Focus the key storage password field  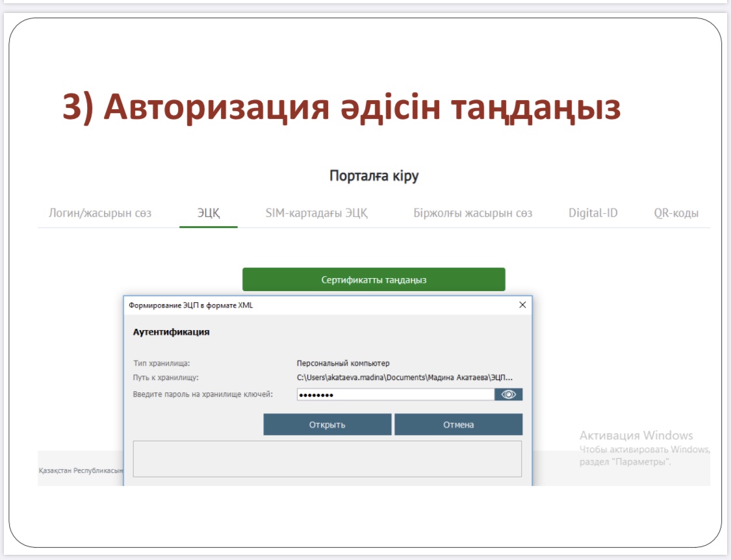click(x=395, y=394)
